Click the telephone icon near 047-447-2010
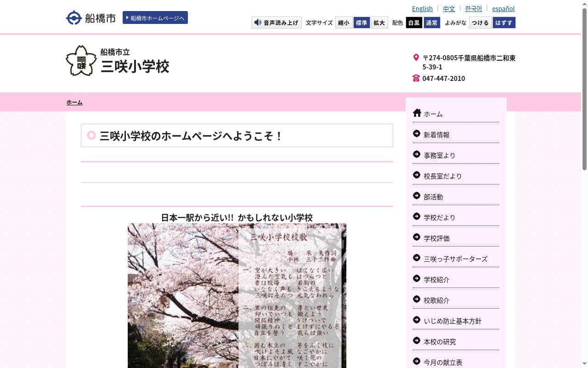This screenshot has height=368, width=588. 416,78
